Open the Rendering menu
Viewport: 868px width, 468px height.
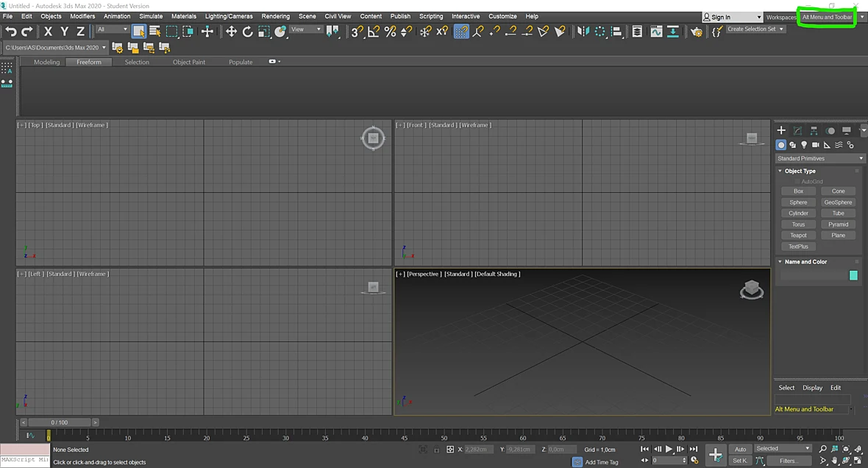coord(276,17)
